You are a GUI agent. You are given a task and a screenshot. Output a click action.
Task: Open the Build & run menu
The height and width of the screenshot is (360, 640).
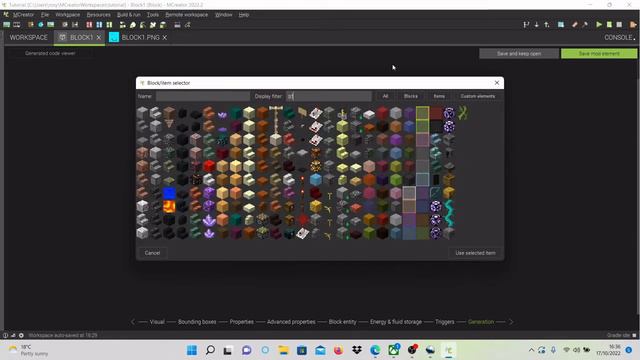point(129,15)
